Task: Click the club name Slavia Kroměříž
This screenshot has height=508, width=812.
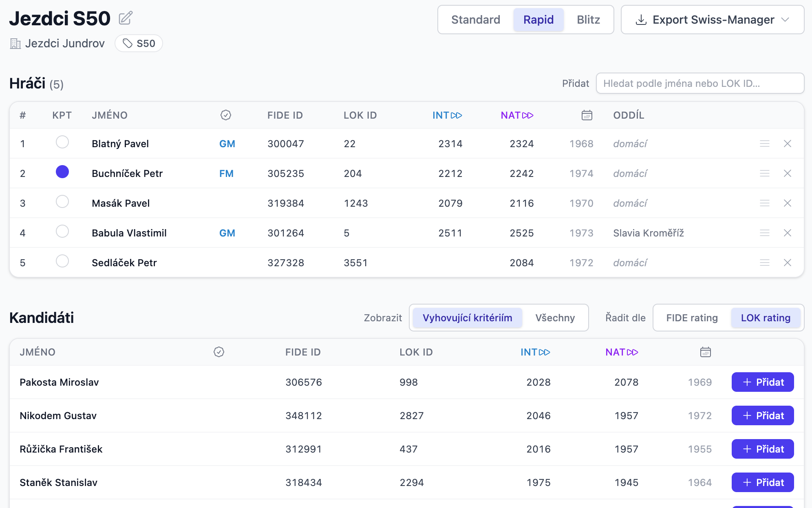Action: point(649,233)
